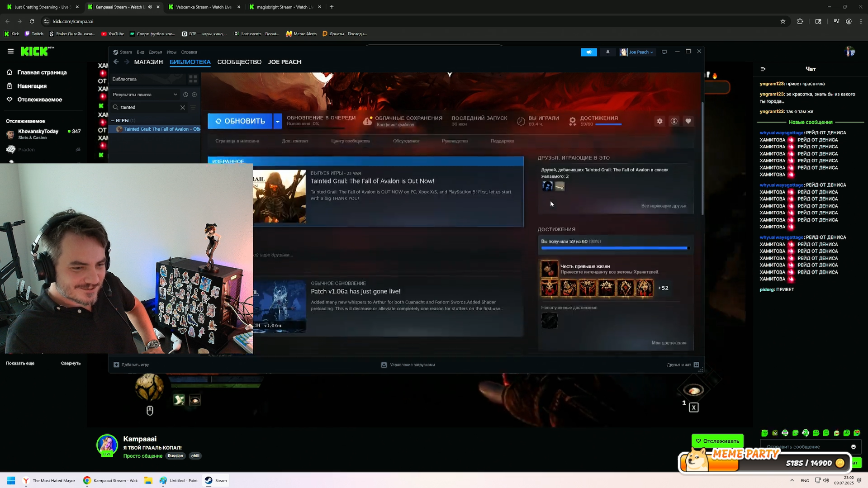Open the Справка menu in Steam
Viewport: 868px width, 488px height.
pyautogui.click(x=189, y=52)
